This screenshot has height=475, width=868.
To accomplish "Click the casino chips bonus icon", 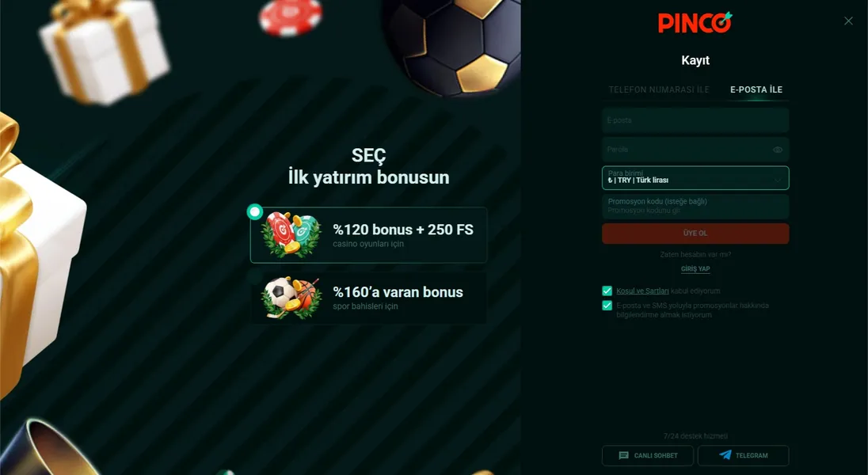I will (x=291, y=235).
